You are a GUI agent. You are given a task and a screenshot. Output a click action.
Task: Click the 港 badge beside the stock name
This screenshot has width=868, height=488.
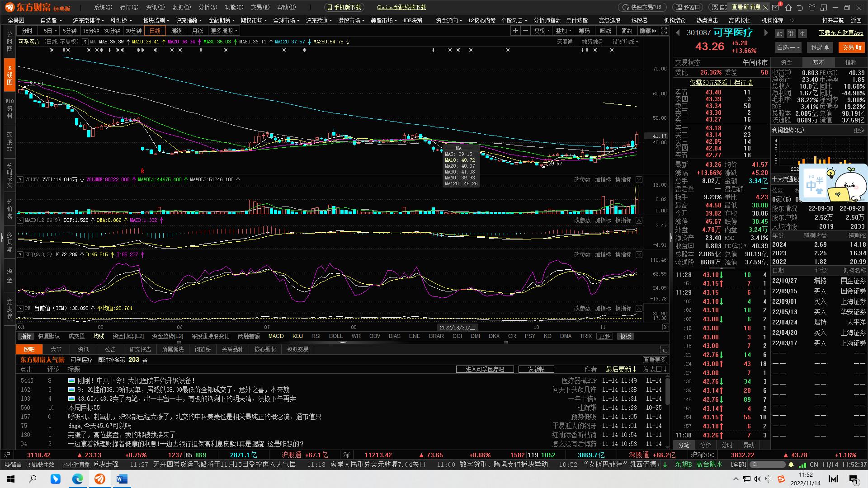[x=791, y=33]
